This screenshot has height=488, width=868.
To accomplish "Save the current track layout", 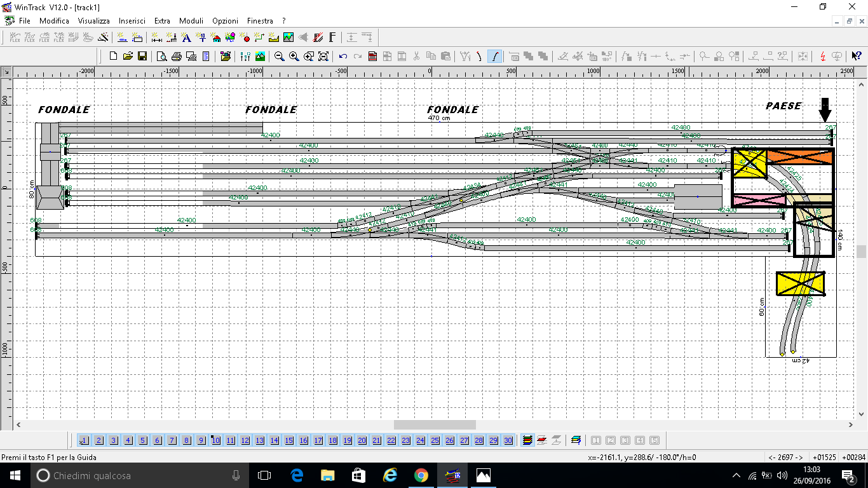I will click(142, 56).
